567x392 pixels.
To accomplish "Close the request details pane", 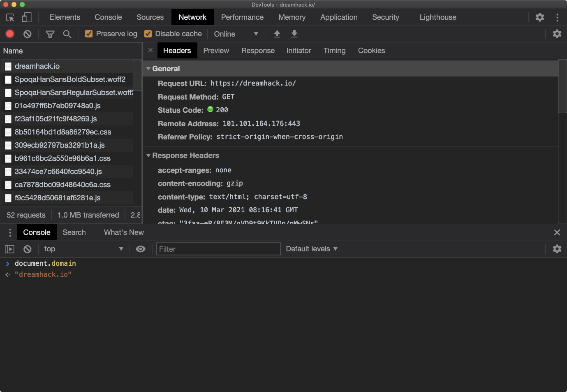I will 150,50.
